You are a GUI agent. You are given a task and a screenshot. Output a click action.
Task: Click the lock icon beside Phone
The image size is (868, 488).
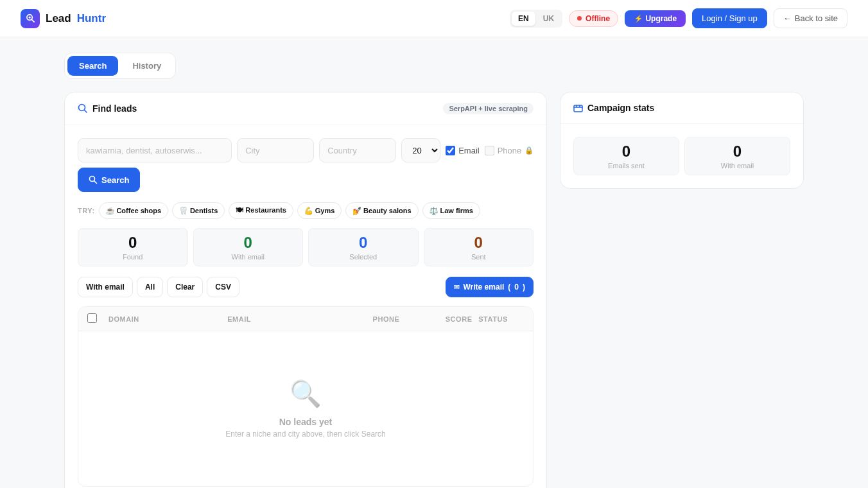(x=529, y=150)
